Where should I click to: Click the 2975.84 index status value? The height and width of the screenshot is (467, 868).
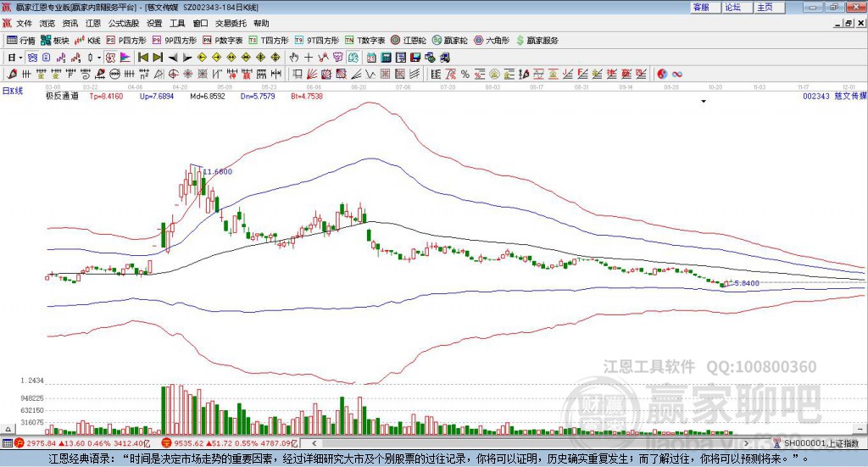(41, 443)
